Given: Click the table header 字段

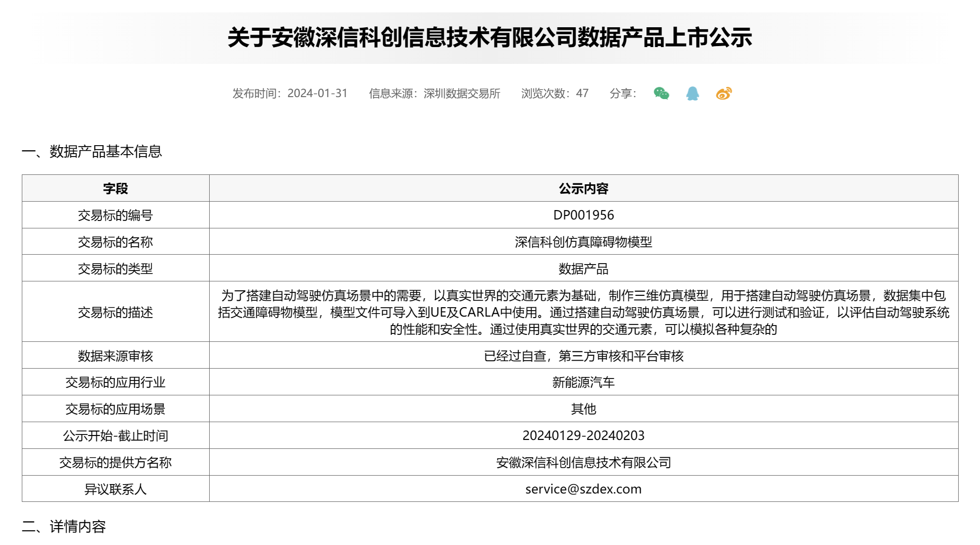Looking at the screenshot, I should (x=115, y=188).
